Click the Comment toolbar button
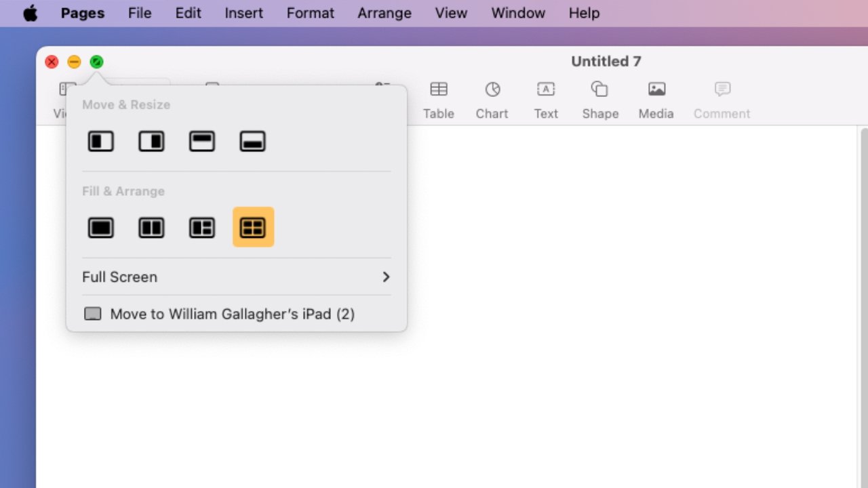This screenshot has height=488, width=868. 722,100
